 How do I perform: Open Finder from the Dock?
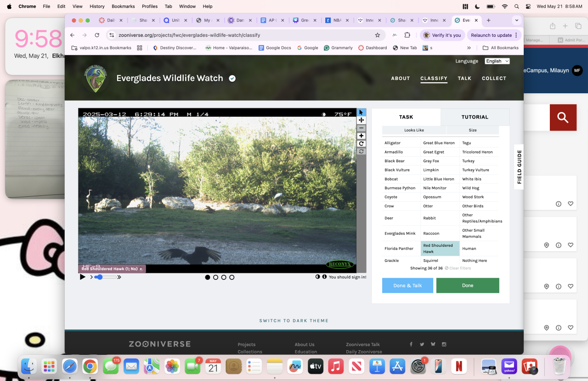[x=29, y=366]
